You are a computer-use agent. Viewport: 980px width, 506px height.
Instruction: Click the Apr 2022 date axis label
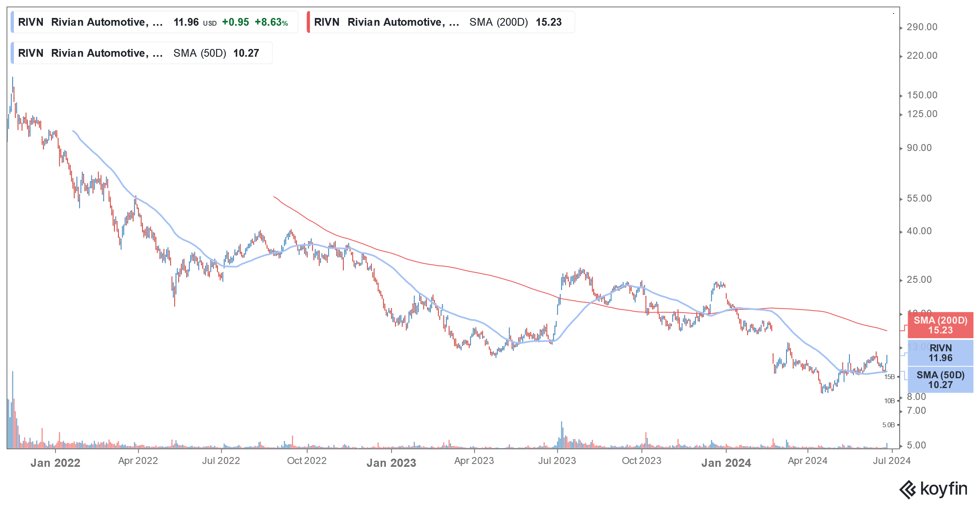(x=138, y=461)
